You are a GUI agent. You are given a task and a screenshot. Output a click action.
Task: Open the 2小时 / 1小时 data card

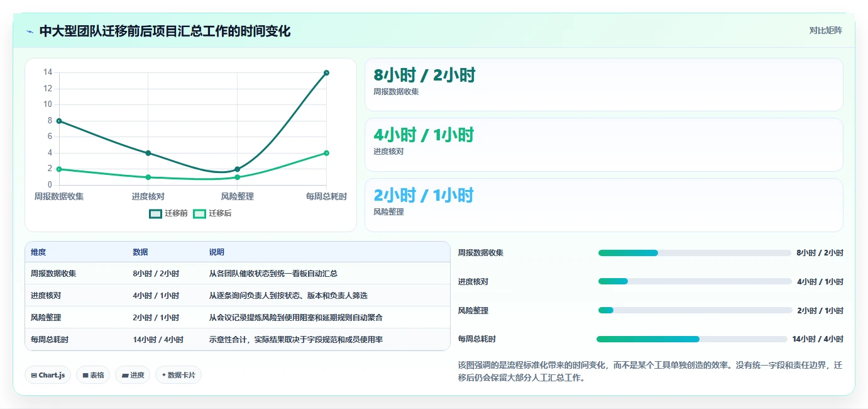coord(603,205)
